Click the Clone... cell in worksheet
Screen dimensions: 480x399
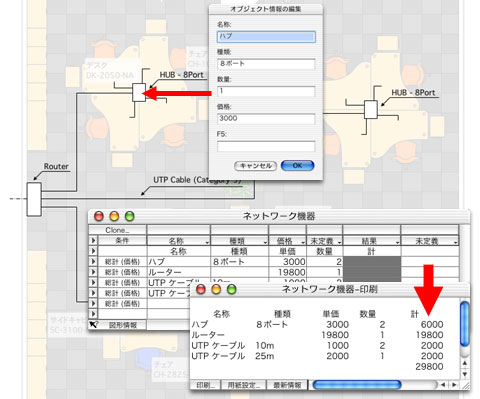tap(117, 230)
